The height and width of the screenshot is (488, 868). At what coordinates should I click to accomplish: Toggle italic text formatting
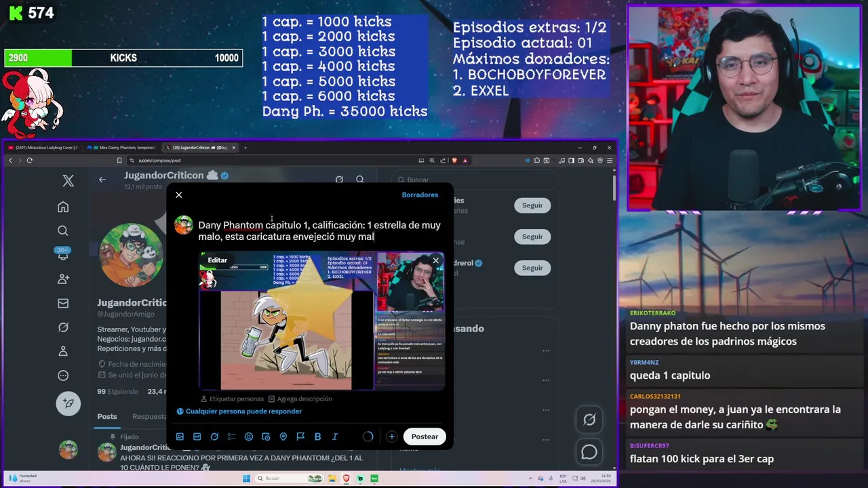(335, 437)
